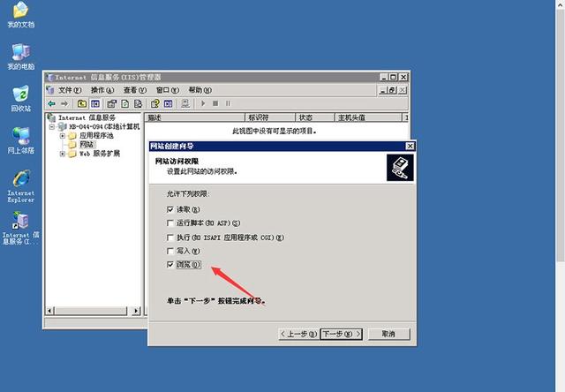Open the Internet Information Services desktop shortcut
565x392 pixels.
point(21,228)
